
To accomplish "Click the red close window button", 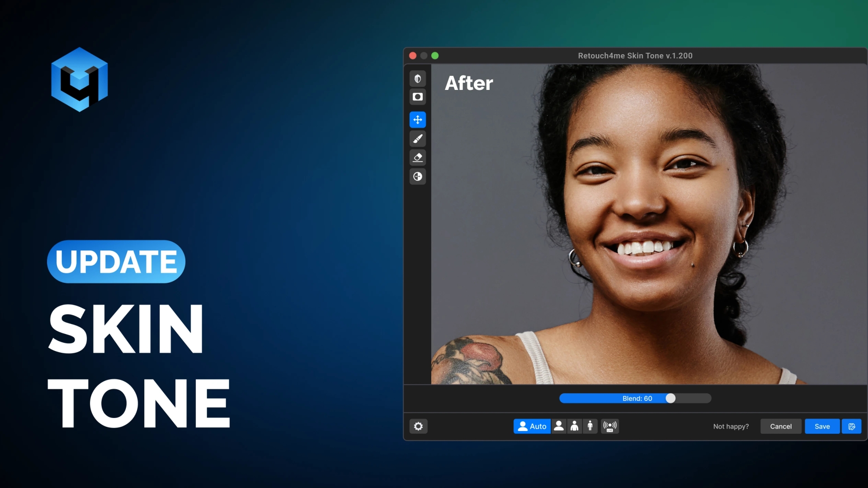I will tap(413, 56).
